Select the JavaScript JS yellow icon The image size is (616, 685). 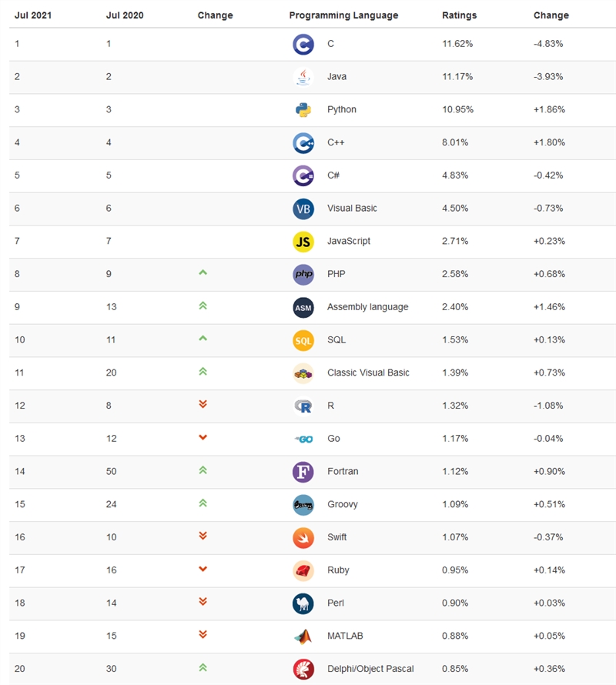(x=303, y=242)
